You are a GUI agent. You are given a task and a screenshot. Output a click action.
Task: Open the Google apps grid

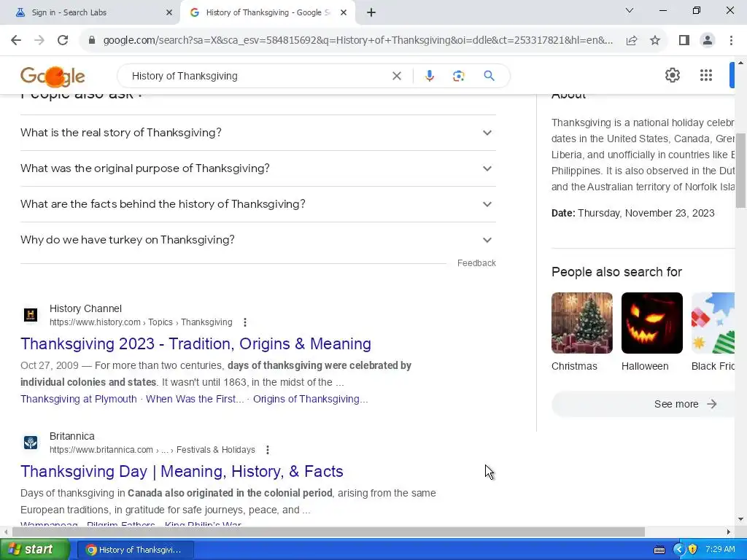click(x=706, y=75)
